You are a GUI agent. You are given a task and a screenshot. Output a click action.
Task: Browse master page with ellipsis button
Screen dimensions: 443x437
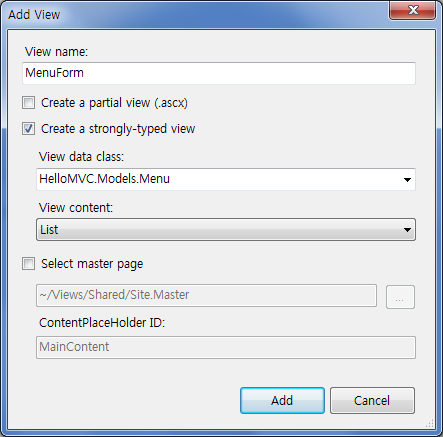[x=400, y=297]
